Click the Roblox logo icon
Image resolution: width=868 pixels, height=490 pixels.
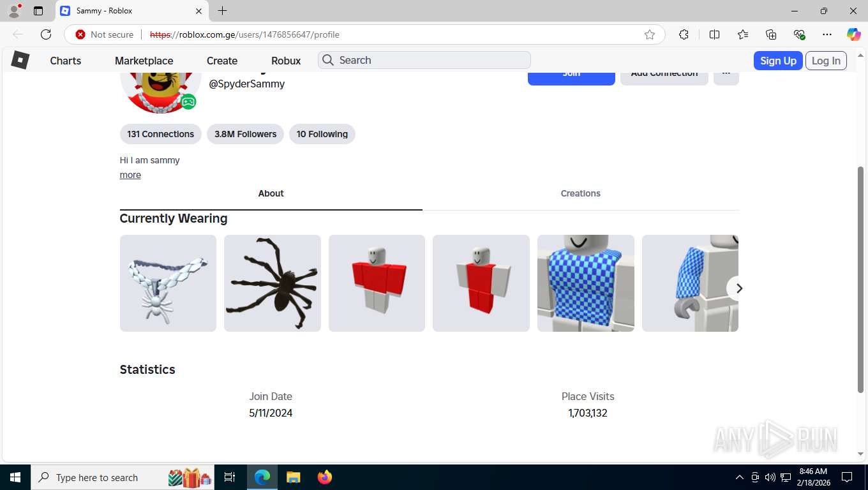click(20, 60)
